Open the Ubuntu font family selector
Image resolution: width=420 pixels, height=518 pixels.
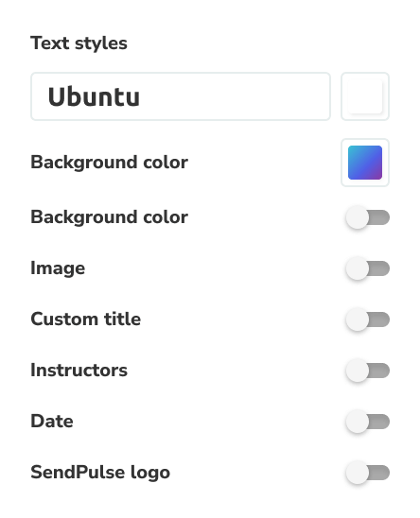(181, 96)
